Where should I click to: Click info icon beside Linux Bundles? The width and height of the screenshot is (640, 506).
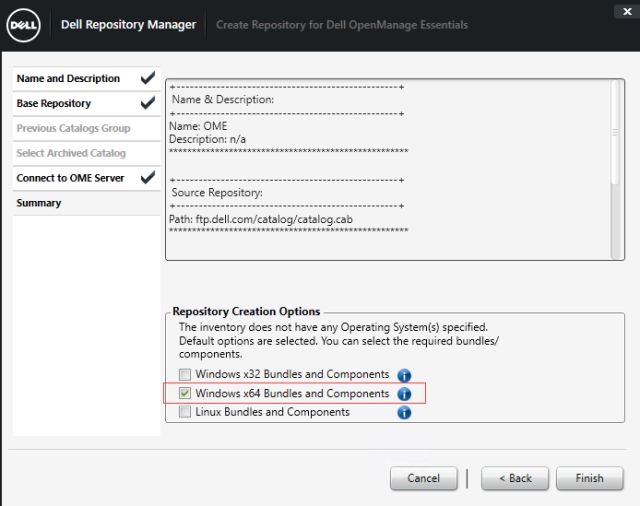pyautogui.click(x=404, y=412)
